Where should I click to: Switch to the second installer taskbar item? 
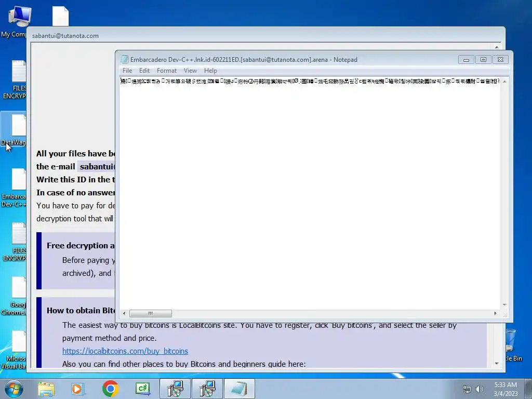click(207, 389)
